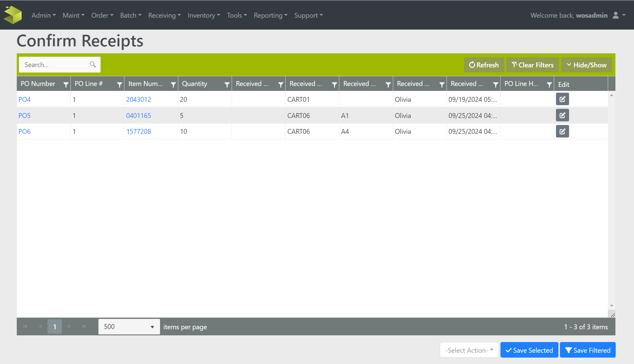Image resolution: width=634 pixels, height=364 pixels.
Task: Click the grid scrollbar down arrow
Action: [x=611, y=306]
